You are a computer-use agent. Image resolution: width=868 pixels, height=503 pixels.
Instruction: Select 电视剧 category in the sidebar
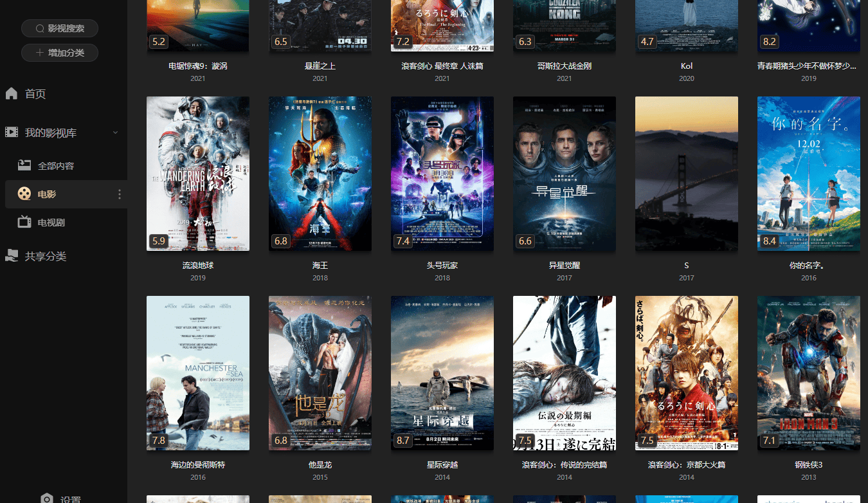pos(51,223)
